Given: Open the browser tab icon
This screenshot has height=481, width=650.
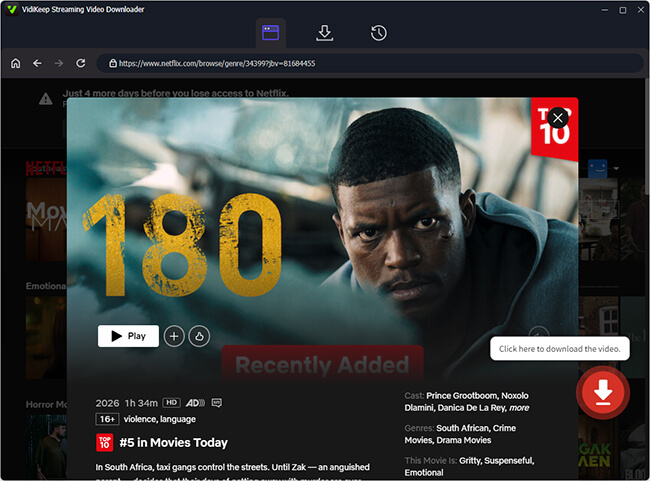Looking at the screenshot, I should (x=270, y=33).
